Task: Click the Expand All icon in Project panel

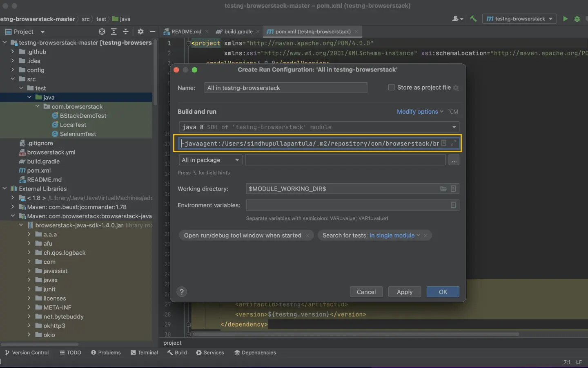Action: click(x=114, y=31)
